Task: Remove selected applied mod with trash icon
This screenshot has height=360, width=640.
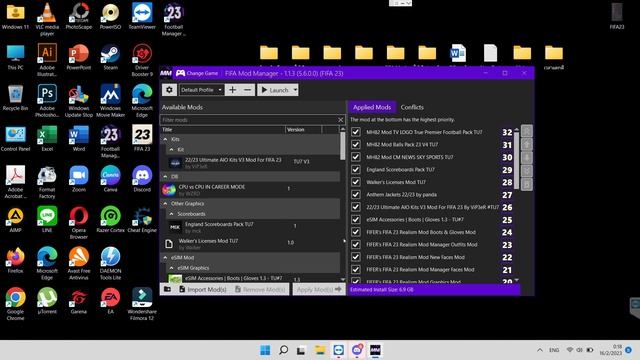Action: tap(527, 184)
